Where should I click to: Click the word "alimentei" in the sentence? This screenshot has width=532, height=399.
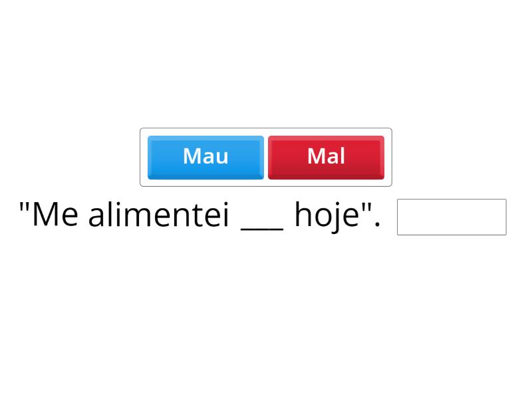[x=159, y=215]
